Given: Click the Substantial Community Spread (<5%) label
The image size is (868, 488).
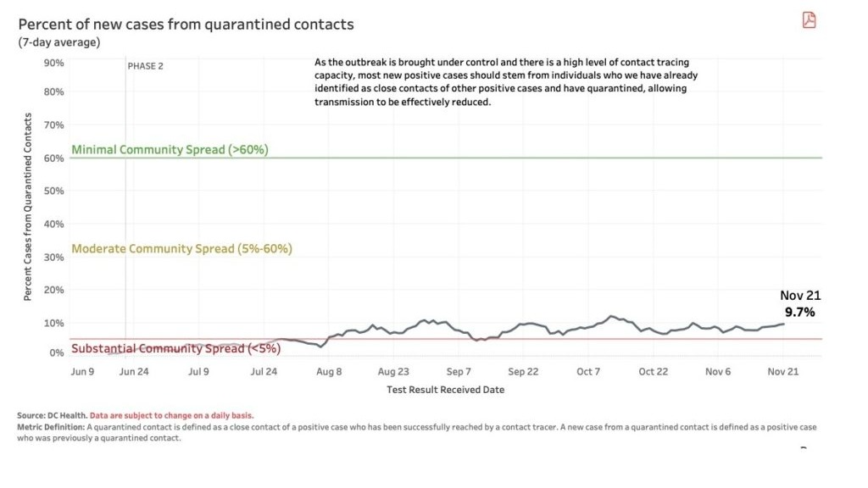Looking at the screenshot, I should tap(176, 348).
